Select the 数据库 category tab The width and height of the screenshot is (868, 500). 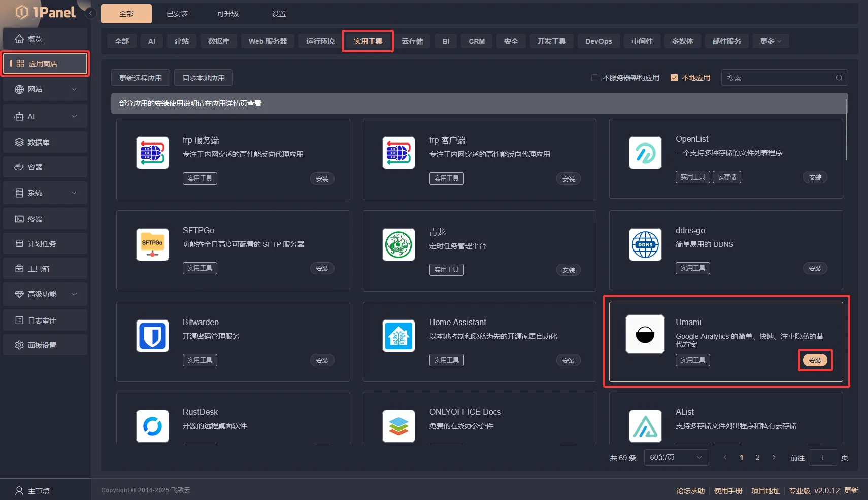tap(219, 41)
